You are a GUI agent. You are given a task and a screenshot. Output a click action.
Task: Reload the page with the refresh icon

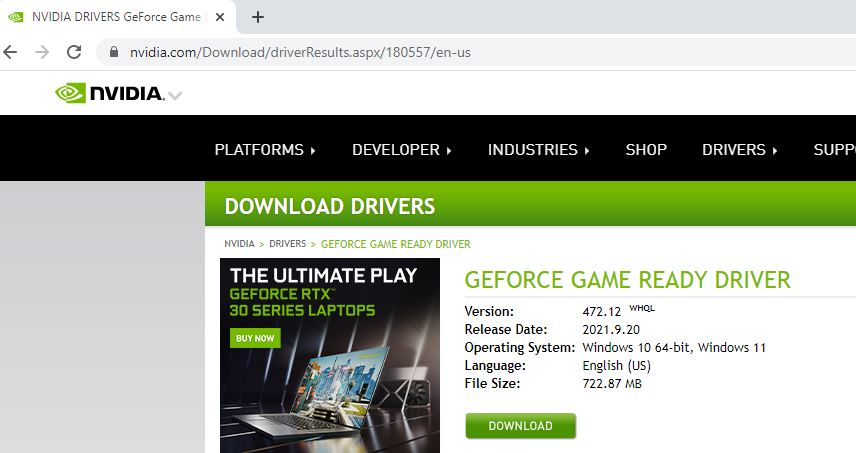[74, 52]
